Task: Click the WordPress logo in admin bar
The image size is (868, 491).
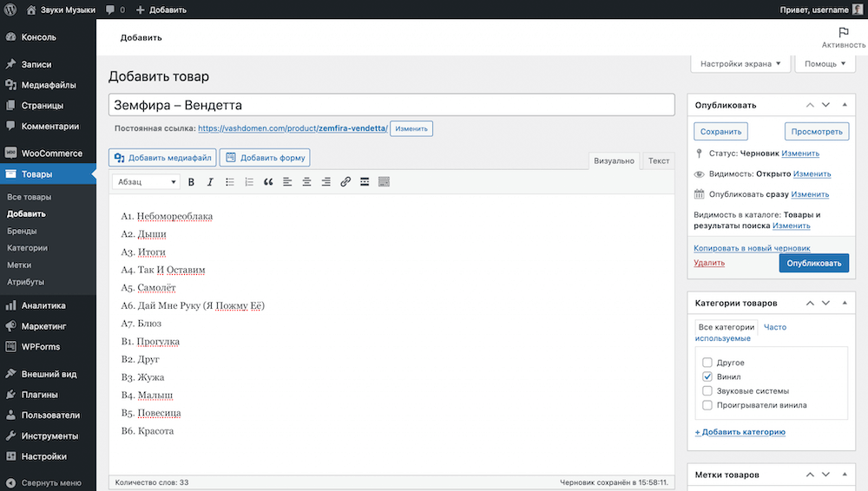Action: point(10,10)
